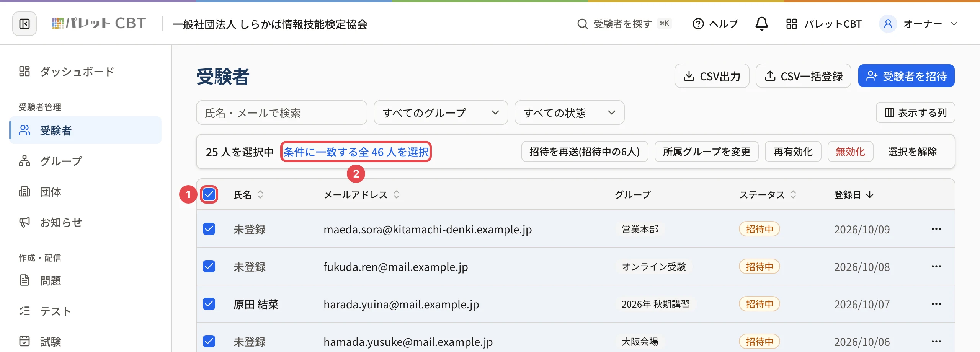Click 条件に一致する全 46 人を選択 link
The width and height of the screenshot is (980, 352).
point(356,152)
